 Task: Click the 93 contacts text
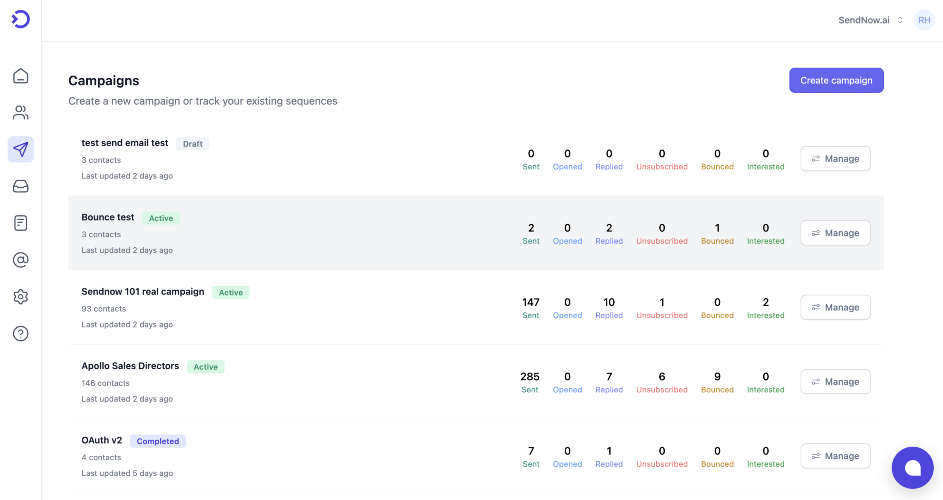coord(103,309)
